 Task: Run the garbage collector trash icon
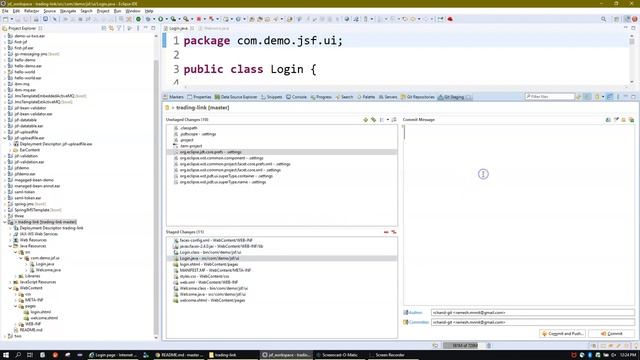point(489,346)
